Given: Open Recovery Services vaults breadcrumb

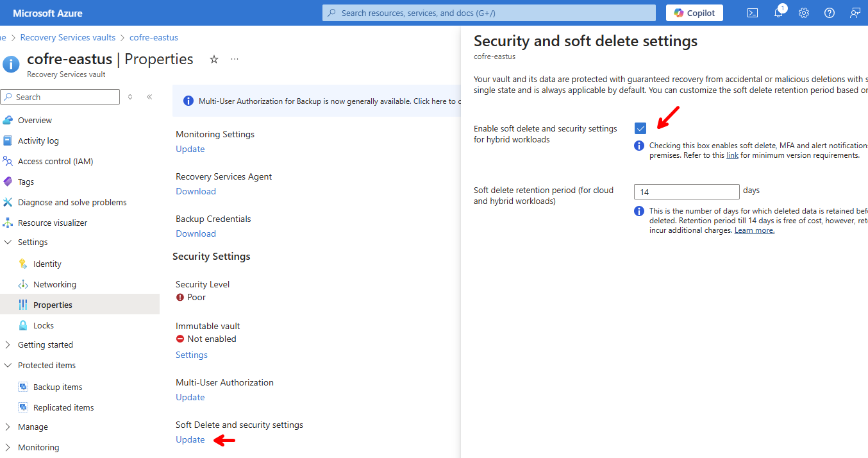Looking at the screenshot, I should (68, 38).
